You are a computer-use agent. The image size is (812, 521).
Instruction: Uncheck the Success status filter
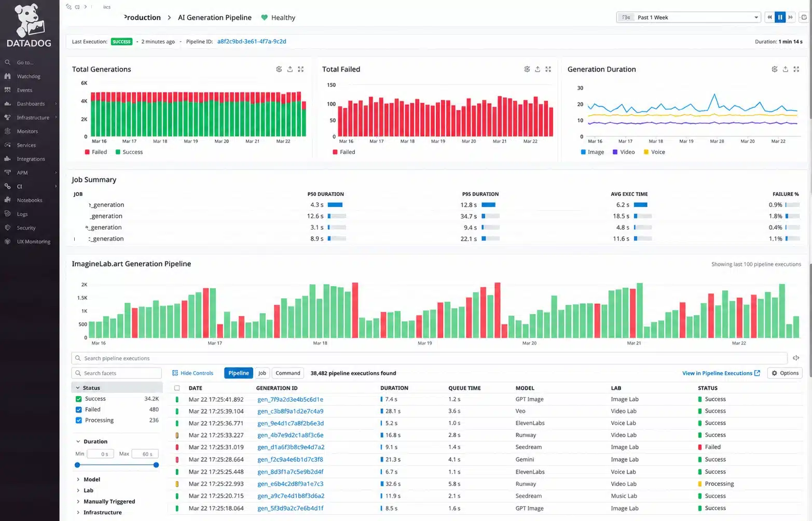click(x=79, y=399)
